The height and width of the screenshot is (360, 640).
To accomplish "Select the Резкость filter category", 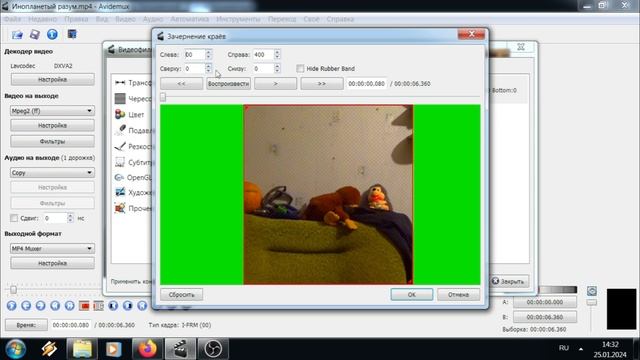I will (x=133, y=147).
